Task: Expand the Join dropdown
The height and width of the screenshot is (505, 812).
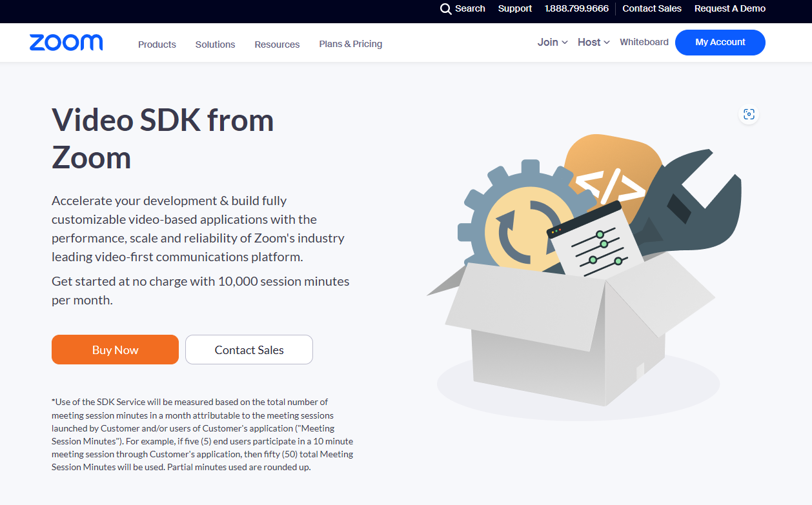Action: pos(553,42)
